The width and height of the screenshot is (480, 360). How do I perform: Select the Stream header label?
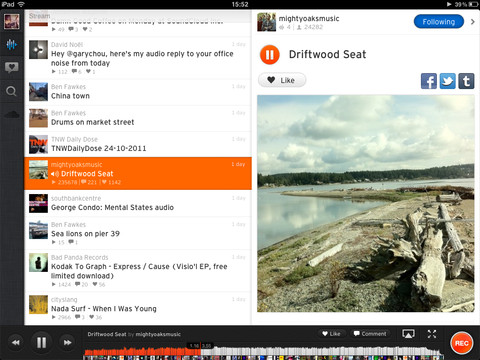(x=39, y=16)
